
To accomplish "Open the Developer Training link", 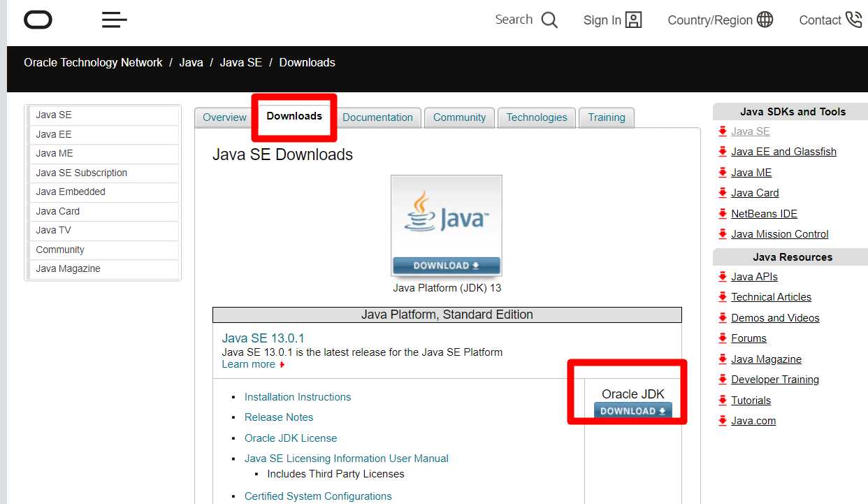I will click(775, 380).
